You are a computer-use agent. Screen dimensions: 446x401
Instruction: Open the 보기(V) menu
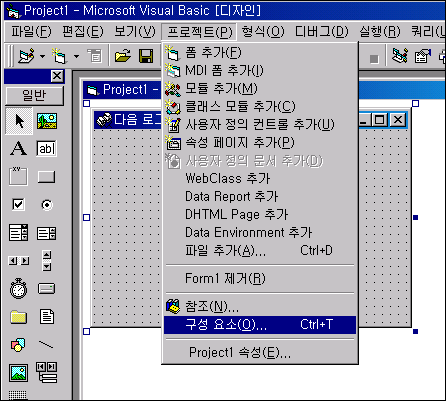click(x=135, y=32)
